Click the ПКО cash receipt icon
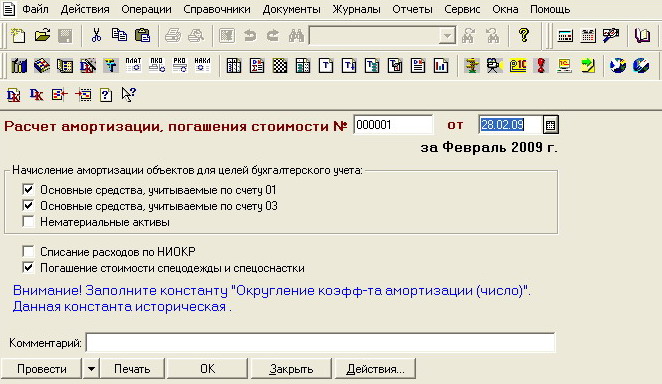The image size is (662, 384). [x=157, y=65]
